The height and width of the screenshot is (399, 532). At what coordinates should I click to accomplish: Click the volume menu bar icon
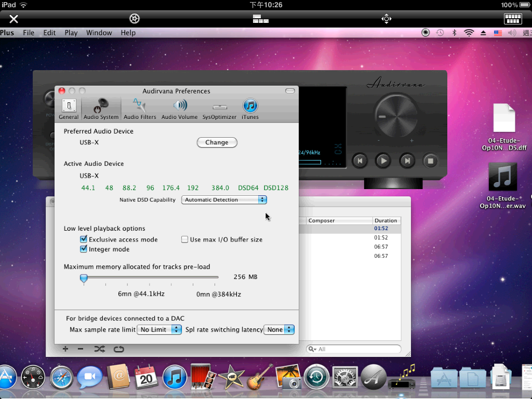pos(512,33)
